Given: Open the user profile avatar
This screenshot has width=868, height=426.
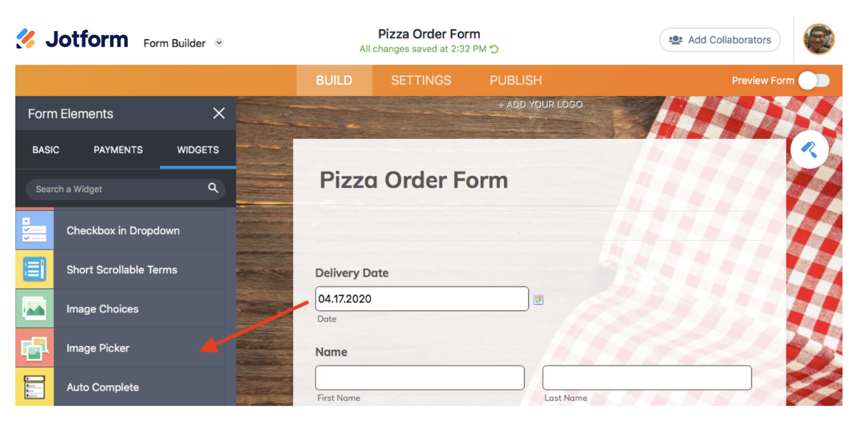Looking at the screenshot, I should click(x=819, y=39).
